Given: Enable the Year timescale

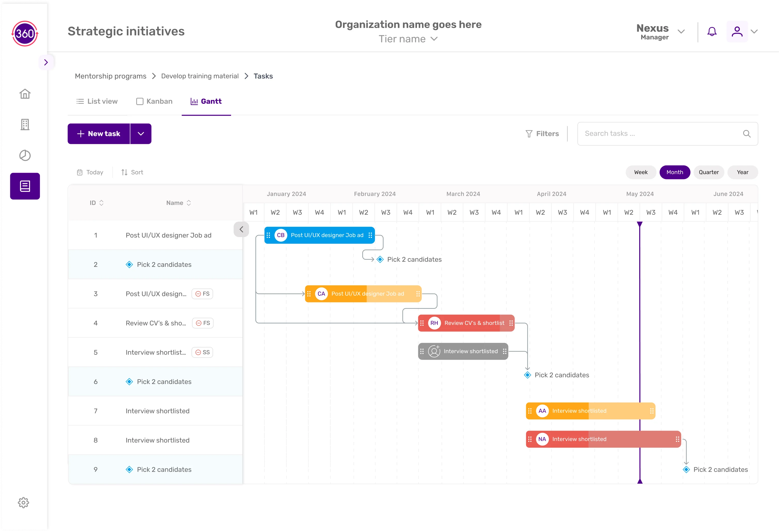Looking at the screenshot, I should click(743, 172).
